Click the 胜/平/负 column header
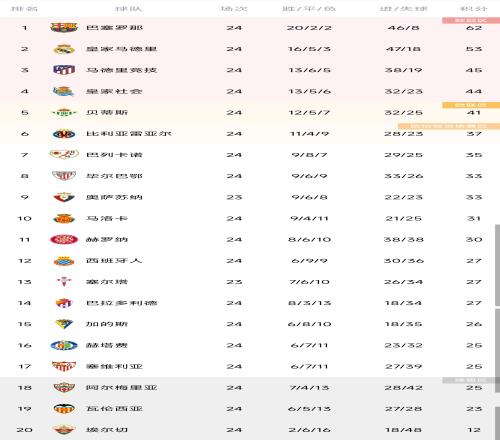 pyautogui.click(x=309, y=8)
